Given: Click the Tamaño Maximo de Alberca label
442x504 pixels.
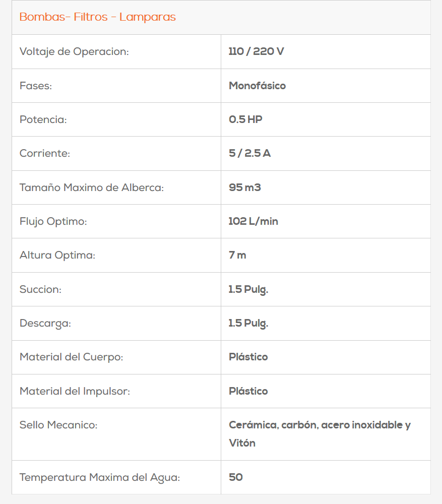Looking at the screenshot, I should point(92,187).
